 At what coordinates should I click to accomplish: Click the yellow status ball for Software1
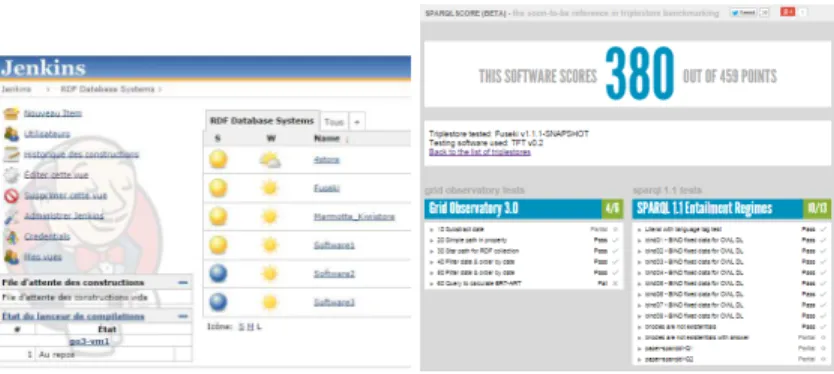coord(218,245)
